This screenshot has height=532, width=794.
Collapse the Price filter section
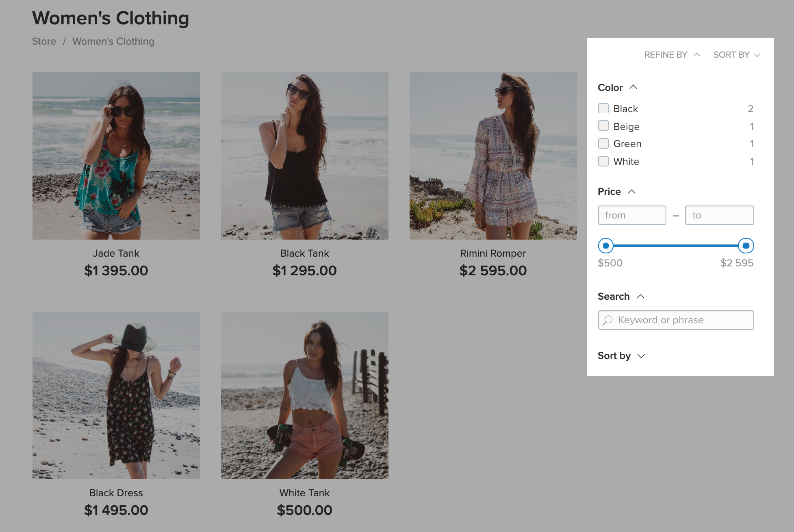(x=631, y=191)
